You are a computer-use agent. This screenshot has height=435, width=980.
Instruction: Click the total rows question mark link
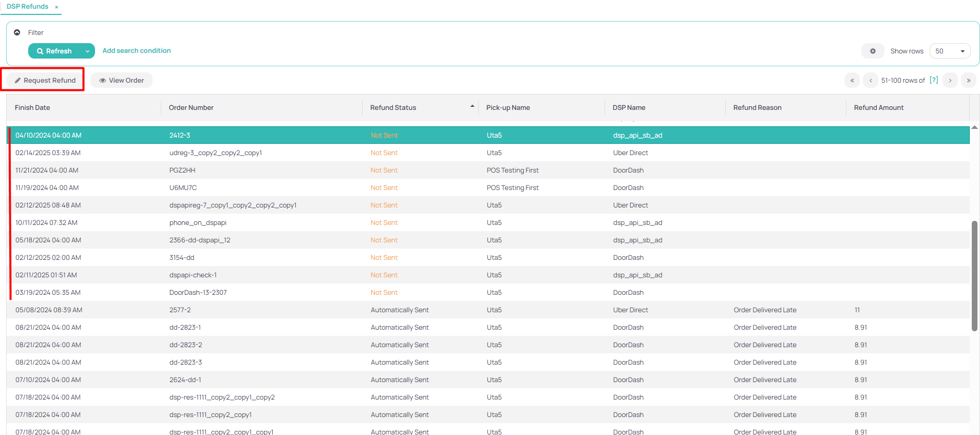[934, 80]
